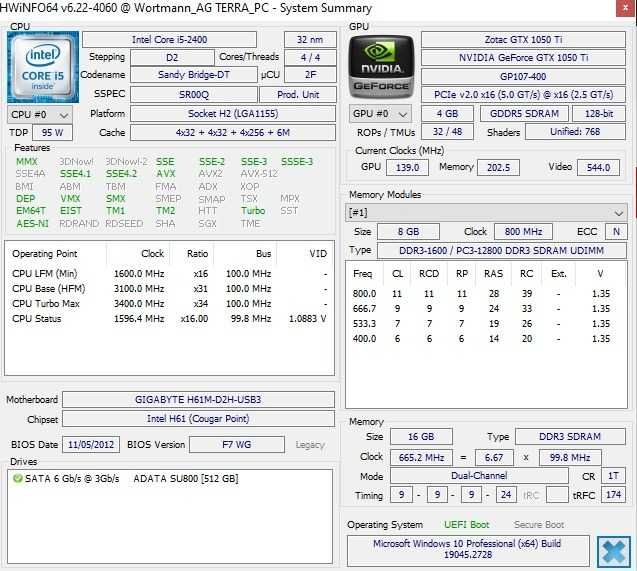
Task: Click the TDP 95 W value
Action: pyautogui.click(x=52, y=133)
